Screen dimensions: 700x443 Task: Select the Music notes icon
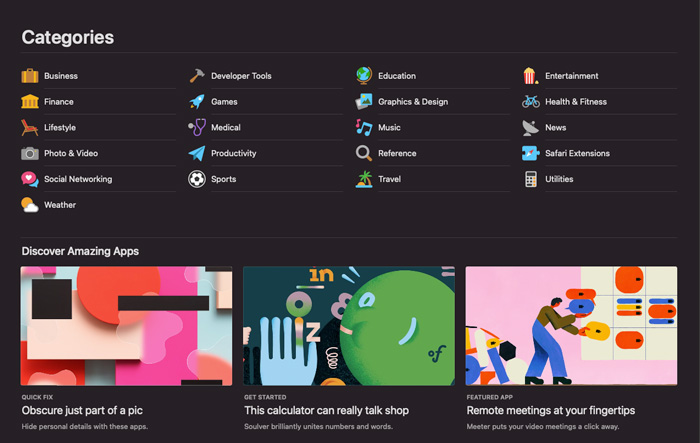(x=364, y=128)
